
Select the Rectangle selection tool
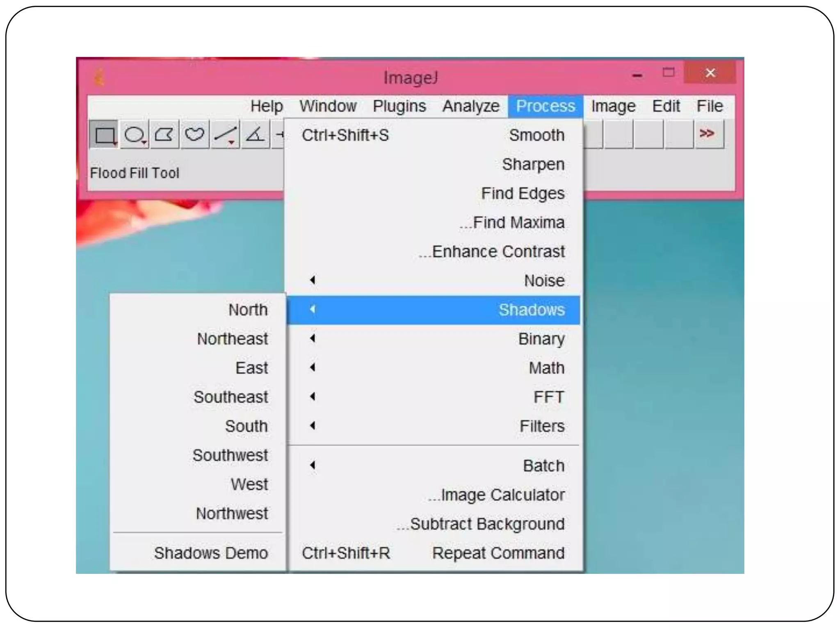tap(104, 135)
